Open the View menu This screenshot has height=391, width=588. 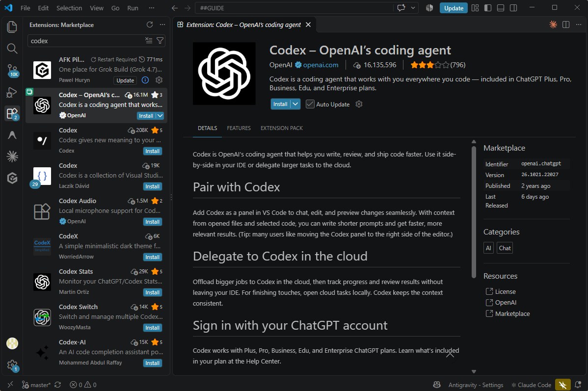coord(96,8)
